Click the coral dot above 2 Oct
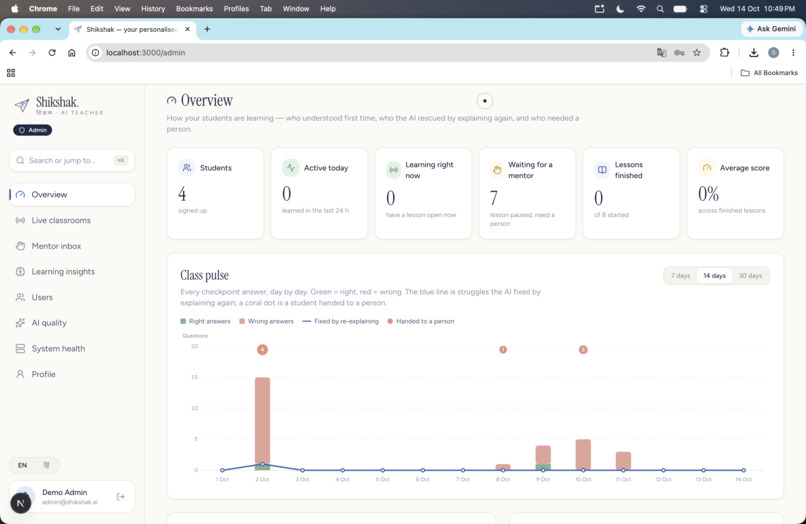The height and width of the screenshot is (524, 806). (262, 350)
